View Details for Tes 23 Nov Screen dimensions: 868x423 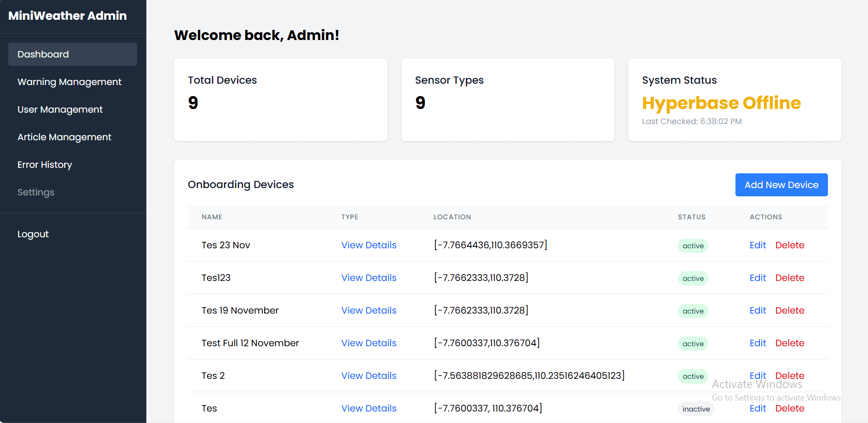point(369,245)
